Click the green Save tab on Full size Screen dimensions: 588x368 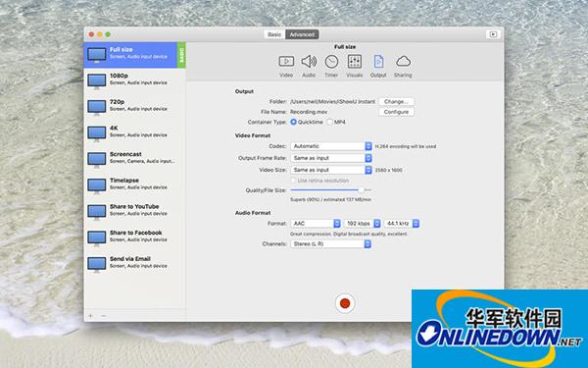(x=181, y=55)
